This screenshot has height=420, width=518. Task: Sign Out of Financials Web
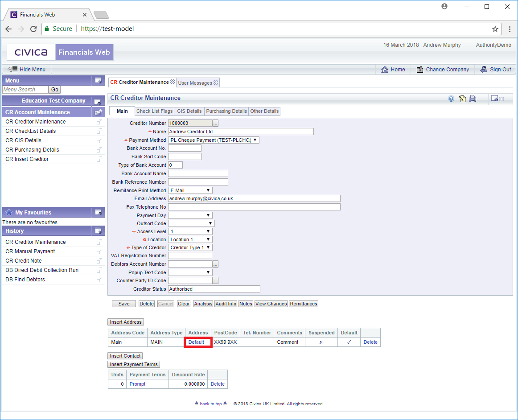click(x=496, y=70)
